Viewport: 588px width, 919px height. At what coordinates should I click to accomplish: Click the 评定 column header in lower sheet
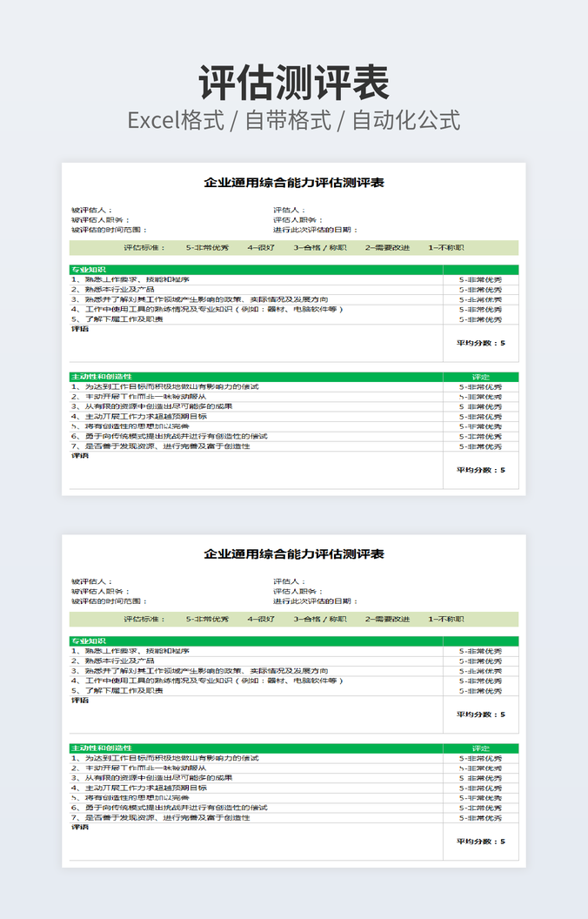(480, 748)
